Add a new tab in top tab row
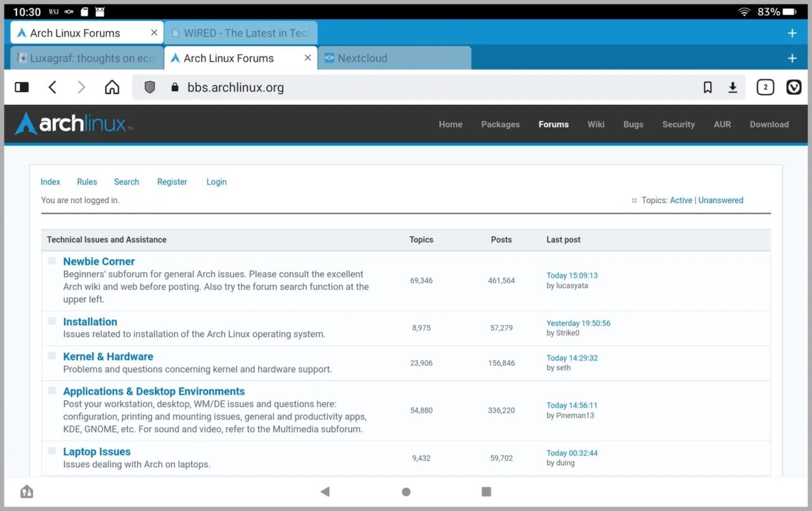Viewport: 812px width, 511px height. click(792, 33)
